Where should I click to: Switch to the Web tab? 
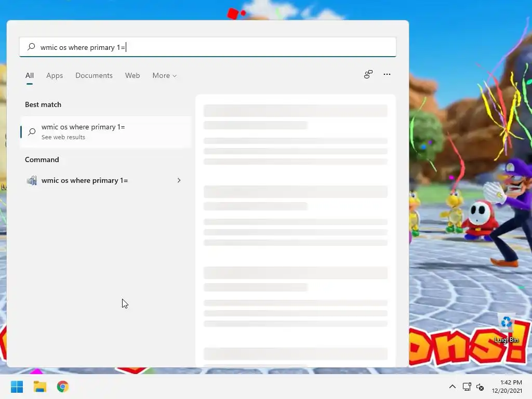132,75
